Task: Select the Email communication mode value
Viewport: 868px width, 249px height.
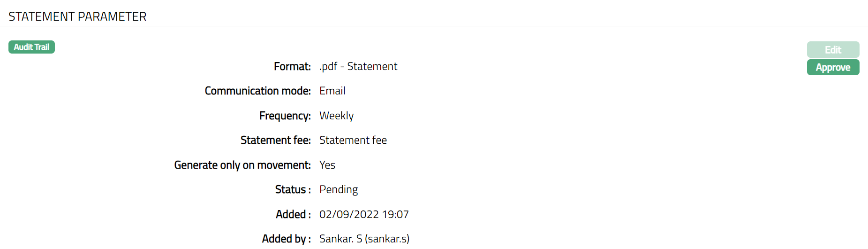Action: click(332, 91)
